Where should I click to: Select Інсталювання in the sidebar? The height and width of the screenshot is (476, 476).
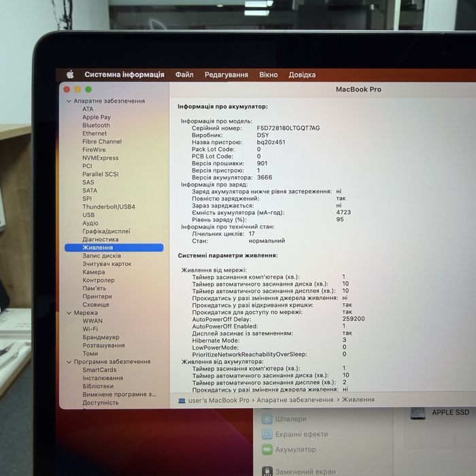point(103,378)
